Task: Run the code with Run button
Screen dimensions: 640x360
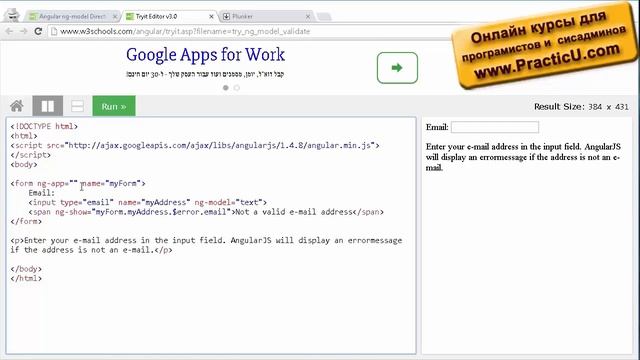Action: [x=114, y=106]
